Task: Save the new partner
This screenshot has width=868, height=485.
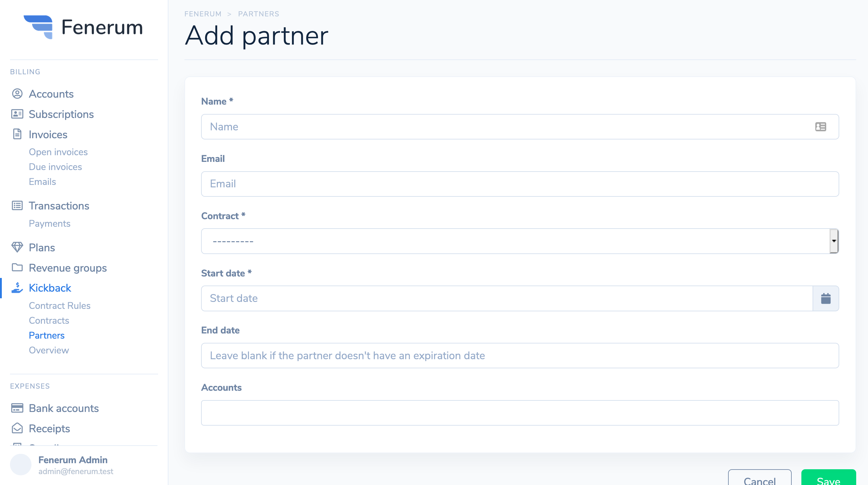Action: (828, 478)
